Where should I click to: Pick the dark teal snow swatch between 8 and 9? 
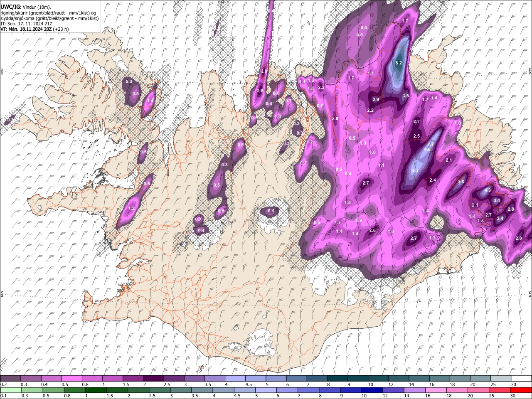[337, 379]
